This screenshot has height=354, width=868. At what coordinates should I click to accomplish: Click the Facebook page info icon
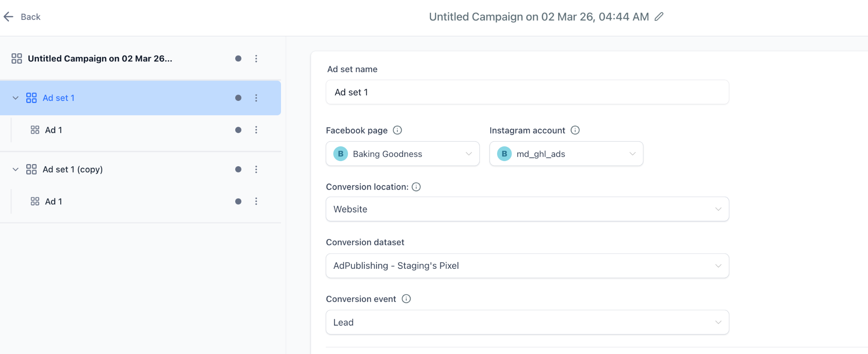coord(397,130)
